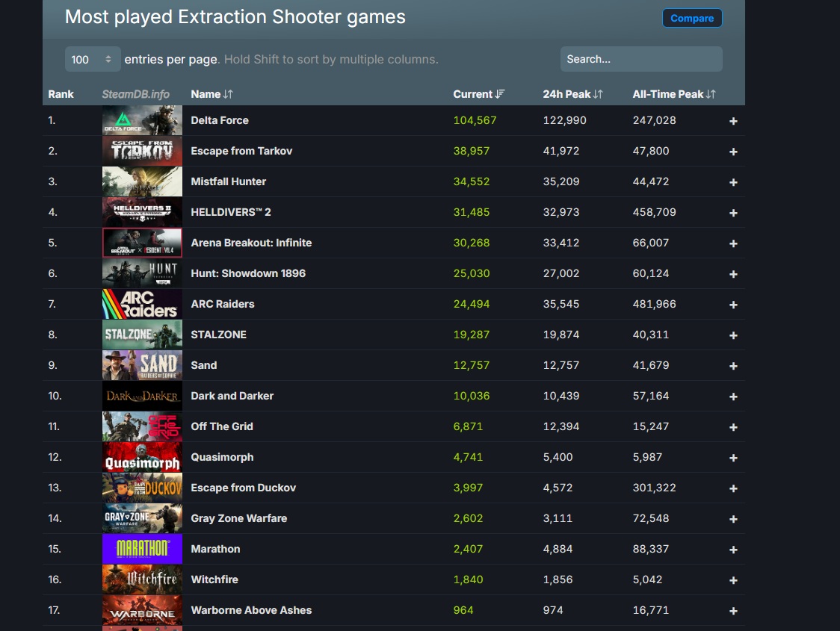Click the Escape from Tarkov thumbnail
Screen dimensions: 840x631
pyautogui.click(x=142, y=151)
